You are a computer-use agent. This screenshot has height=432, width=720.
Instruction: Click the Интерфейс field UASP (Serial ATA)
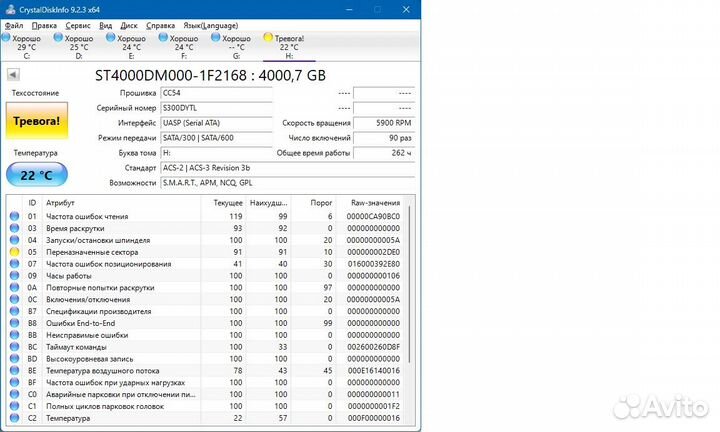[216, 123]
